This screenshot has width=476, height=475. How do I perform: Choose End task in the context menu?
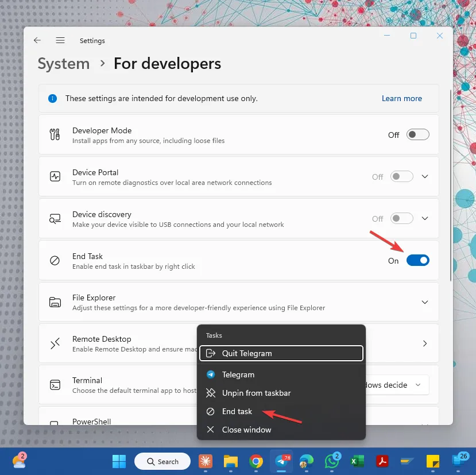pyautogui.click(x=237, y=411)
